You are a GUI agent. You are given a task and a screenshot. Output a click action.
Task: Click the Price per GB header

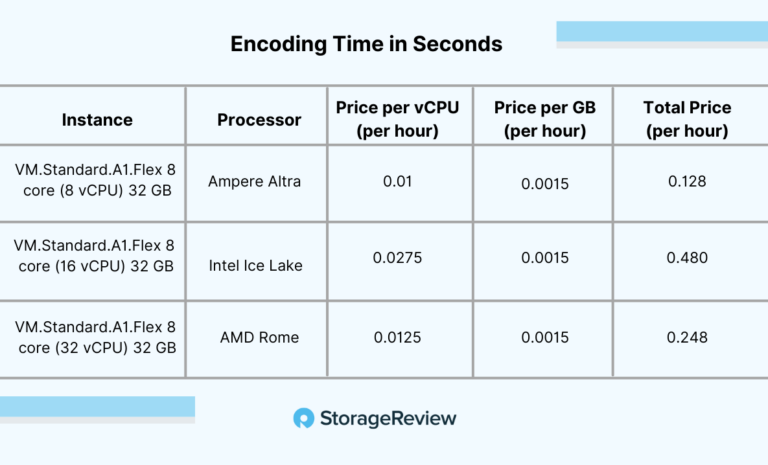545,119
